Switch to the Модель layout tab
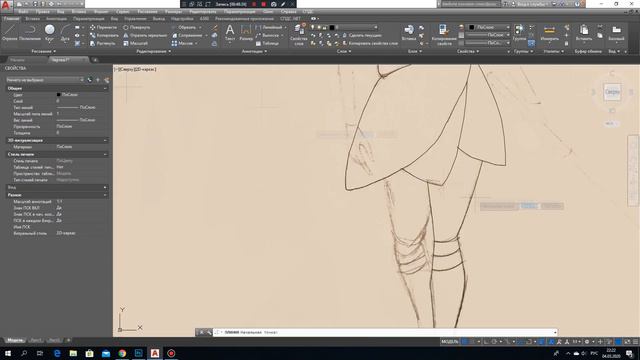Viewport: 640px width, 360px height. click(x=15, y=340)
